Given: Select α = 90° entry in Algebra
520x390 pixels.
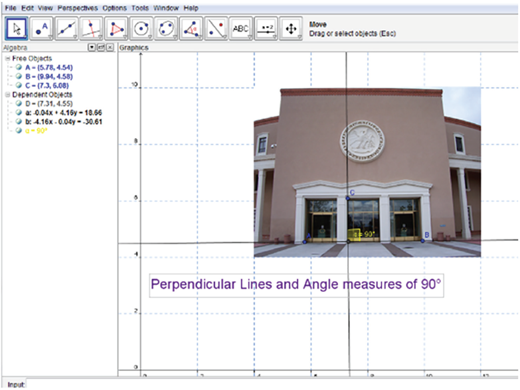Looking at the screenshot, I should pos(36,130).
